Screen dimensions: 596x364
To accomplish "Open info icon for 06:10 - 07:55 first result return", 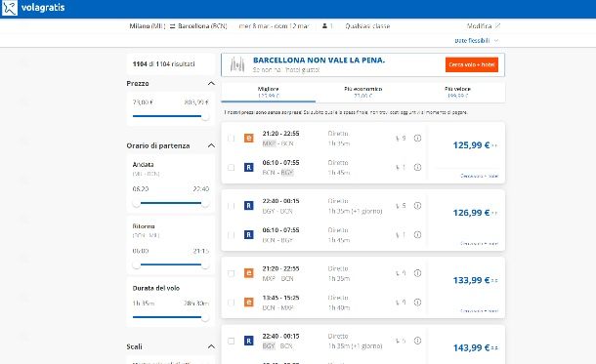I will [417, 167].
